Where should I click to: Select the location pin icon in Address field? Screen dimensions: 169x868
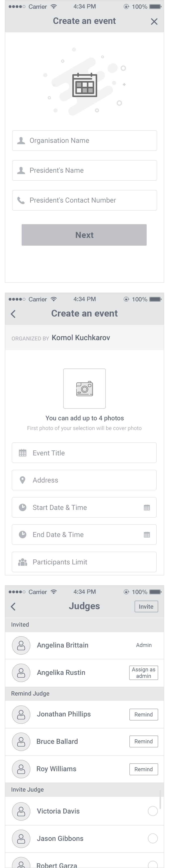(x=23, y=480)
